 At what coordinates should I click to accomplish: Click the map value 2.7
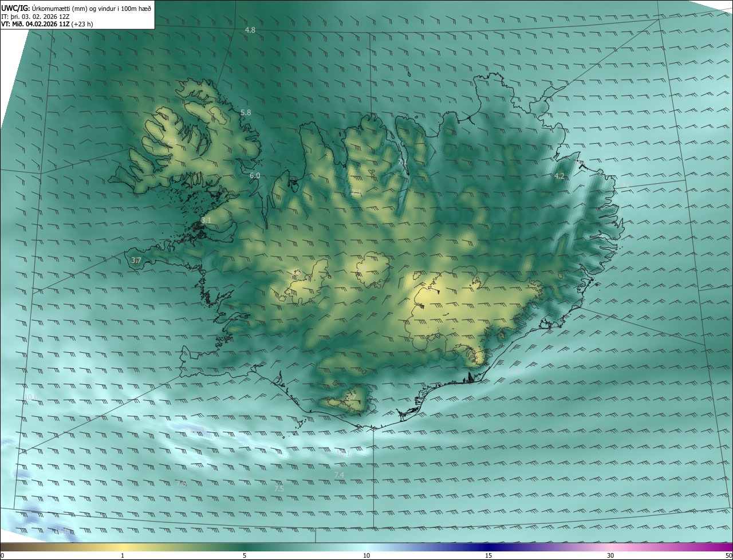coord(351,397)
